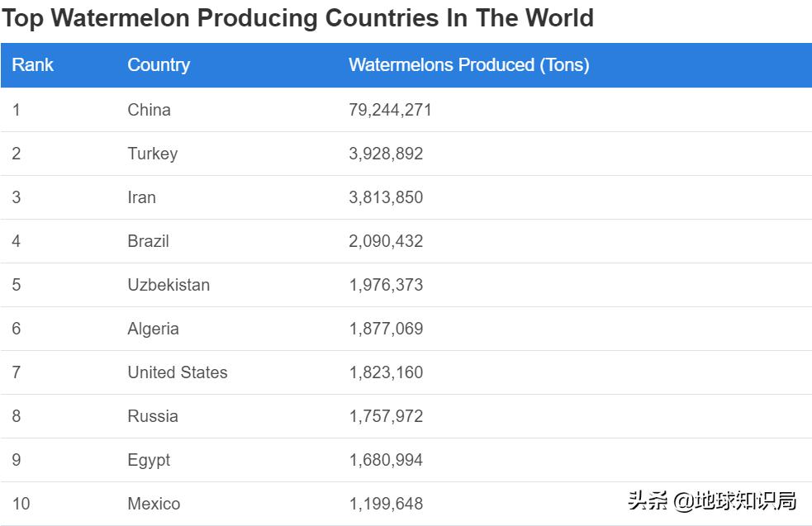The width and height of the screenshot is (812, 526).
Task: Select the 1,823,160 tons value
Action: [386, 372]
